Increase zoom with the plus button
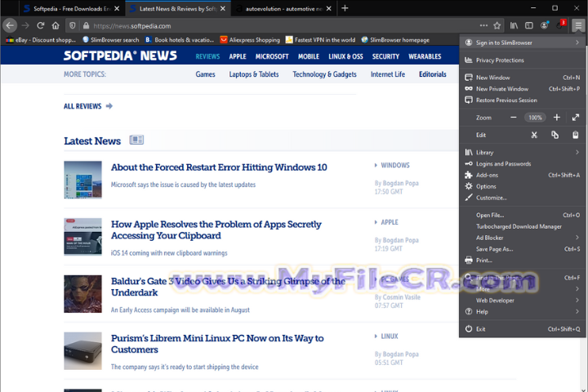588x392 pixels. (557, 118)
